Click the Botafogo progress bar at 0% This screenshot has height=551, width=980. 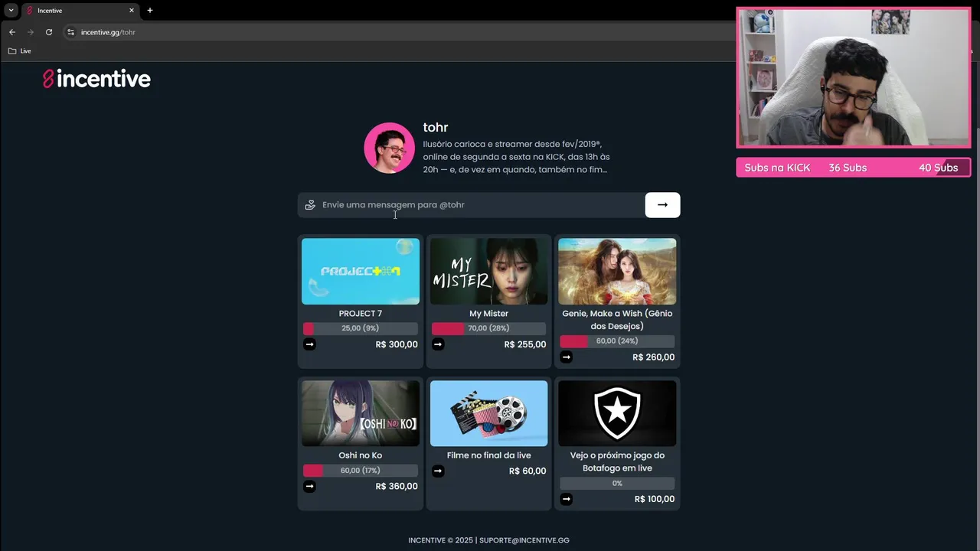pos(617,484)
